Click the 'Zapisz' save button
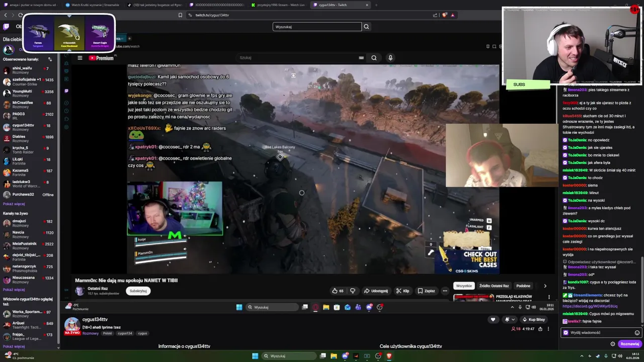Viewport: 644px width, 362px height. point(426,291)
